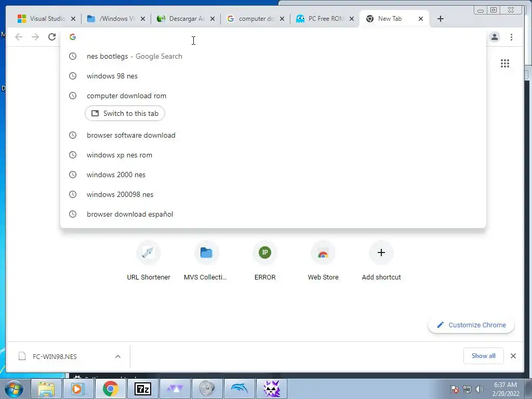The width and height of the screenshot is (532, 399).
Task: Choose the 'windows 2000 nes' suggestion
Action: (273, 175)
